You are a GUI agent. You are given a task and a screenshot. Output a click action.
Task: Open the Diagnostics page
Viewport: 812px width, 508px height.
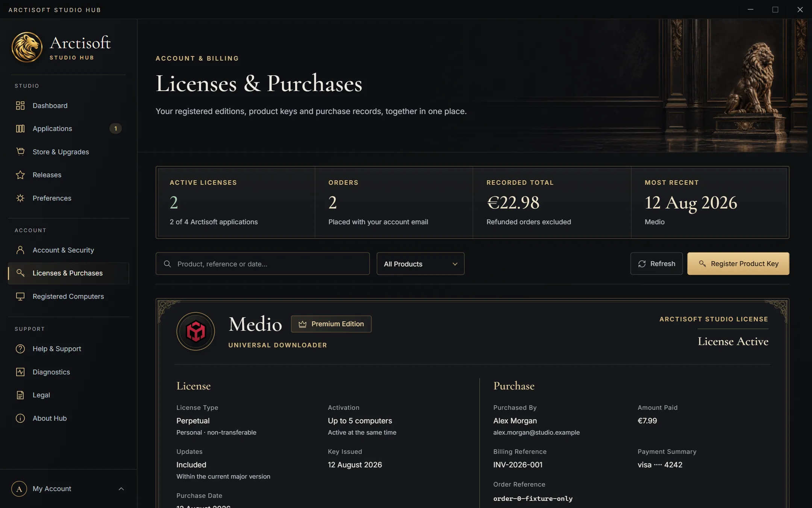pyautogui.click(x=68, y=372)
